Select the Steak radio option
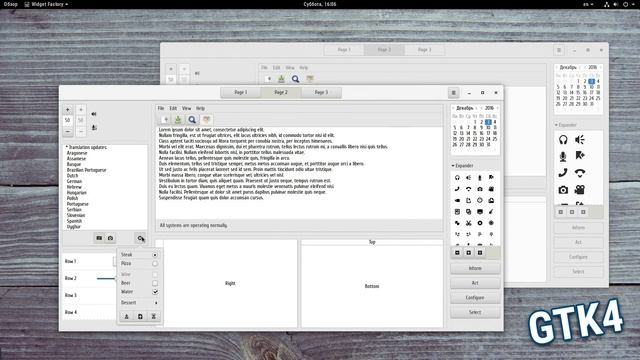This screenshot has height=360, width=640. point(155,255)
